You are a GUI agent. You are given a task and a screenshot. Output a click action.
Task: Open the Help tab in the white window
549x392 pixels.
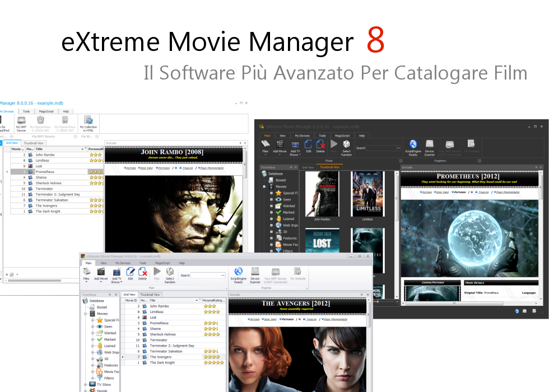66,111
